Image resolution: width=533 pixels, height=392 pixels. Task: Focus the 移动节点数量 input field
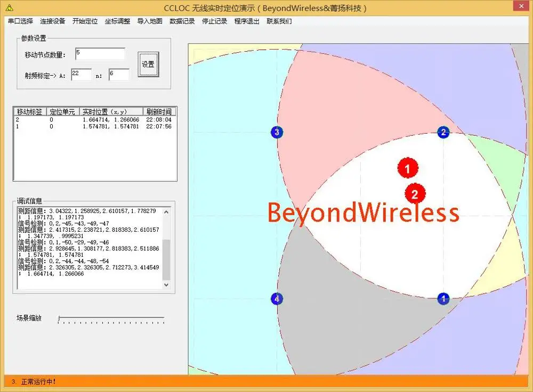(x=100, y=54)
